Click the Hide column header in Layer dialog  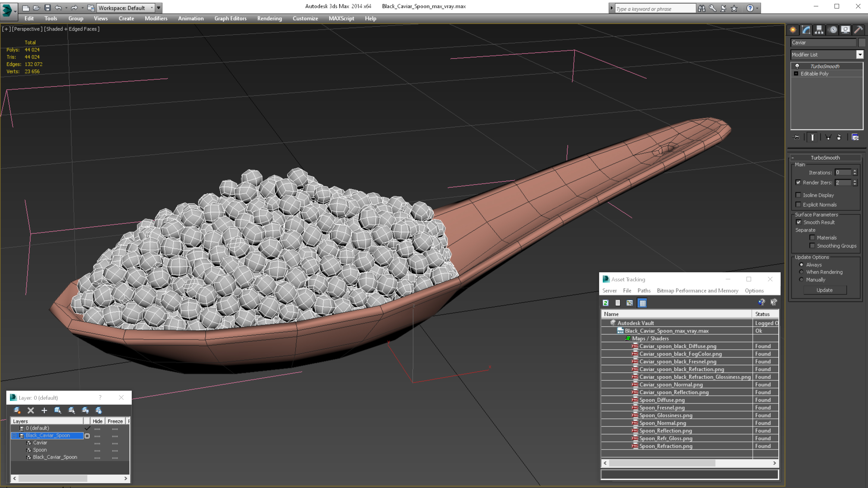point(97,421)
